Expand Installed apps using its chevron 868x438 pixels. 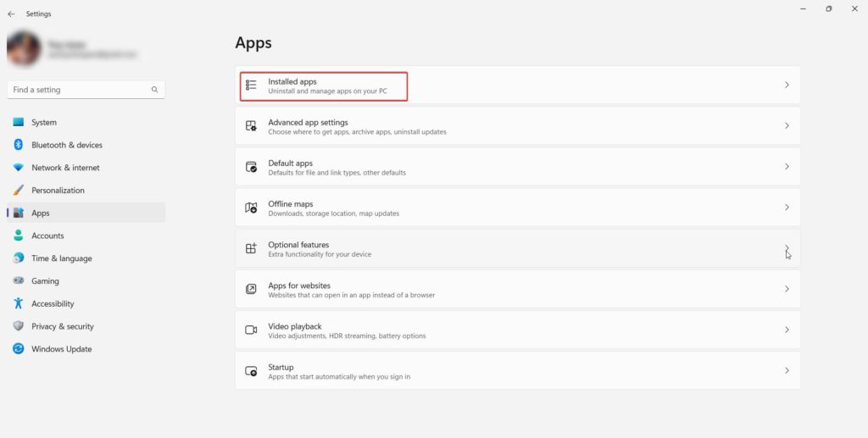(787, 85)
